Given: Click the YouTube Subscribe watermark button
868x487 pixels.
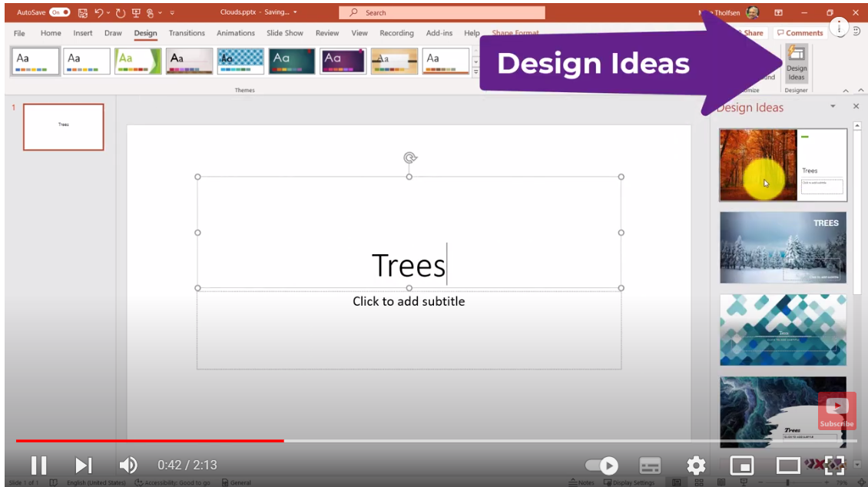Looking at the screenshot, I should click(x=837, y=412).
